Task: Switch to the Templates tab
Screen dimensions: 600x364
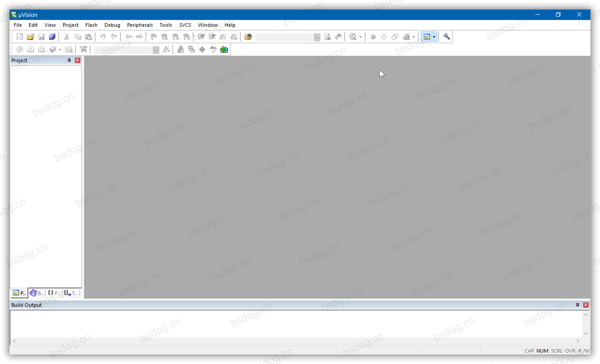Action: (x=71, y=293)
